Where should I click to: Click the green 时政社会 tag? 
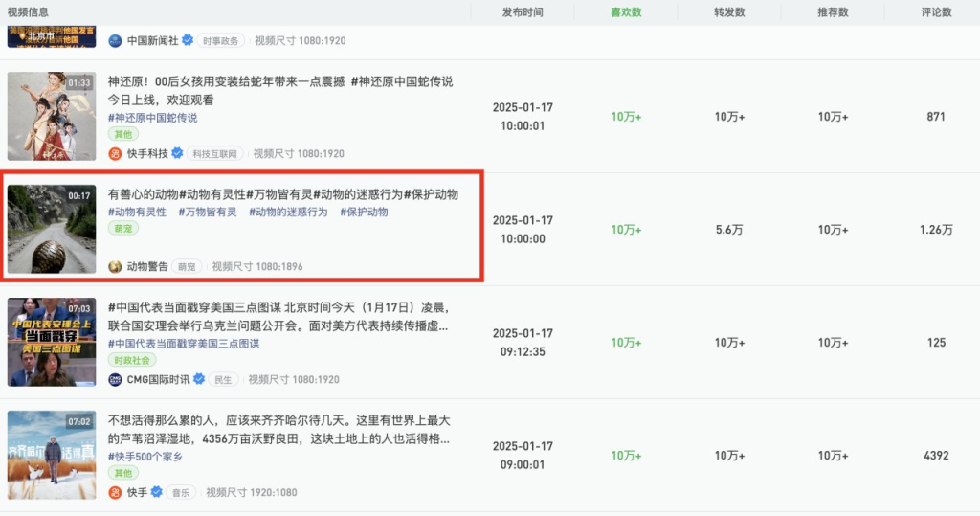click(x=132, y=360)
